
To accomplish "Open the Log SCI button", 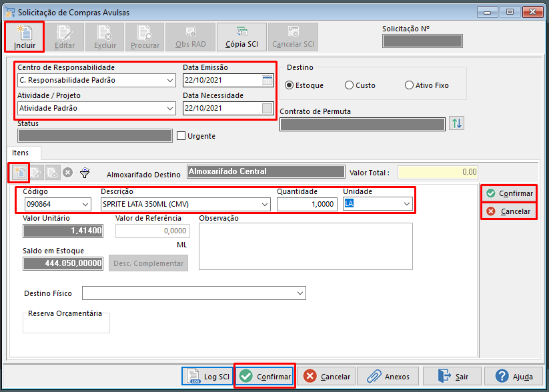I will 207,377.
